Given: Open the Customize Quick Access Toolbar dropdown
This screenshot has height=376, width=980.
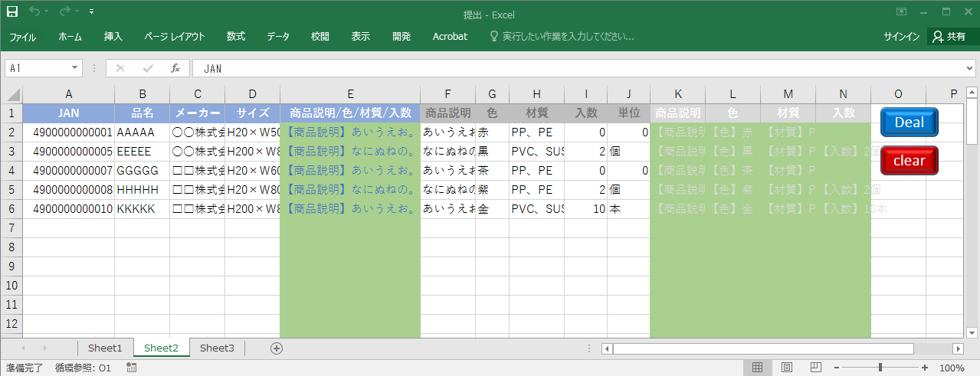Looking at the screenshot, I should [92, 12].
